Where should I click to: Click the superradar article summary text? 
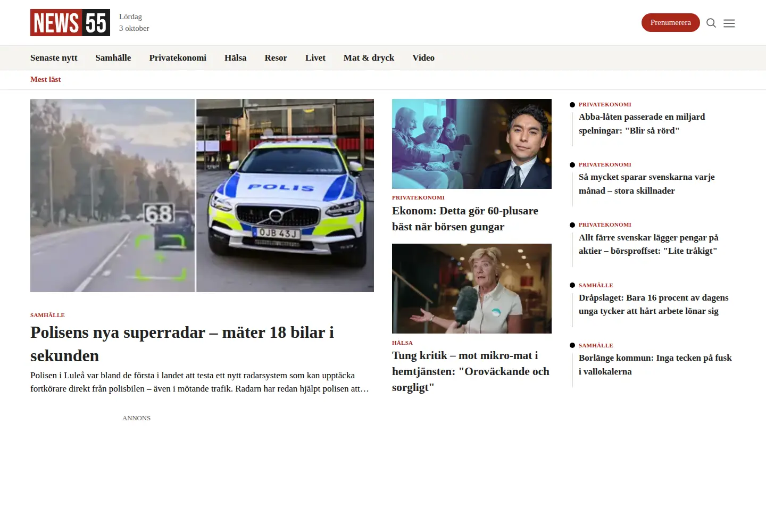[199, 382]
